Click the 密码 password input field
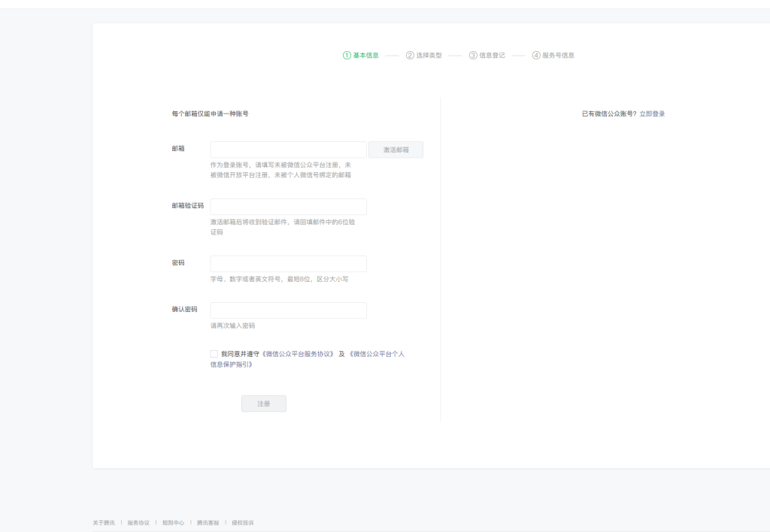770x532 pixels. point(288,264)
